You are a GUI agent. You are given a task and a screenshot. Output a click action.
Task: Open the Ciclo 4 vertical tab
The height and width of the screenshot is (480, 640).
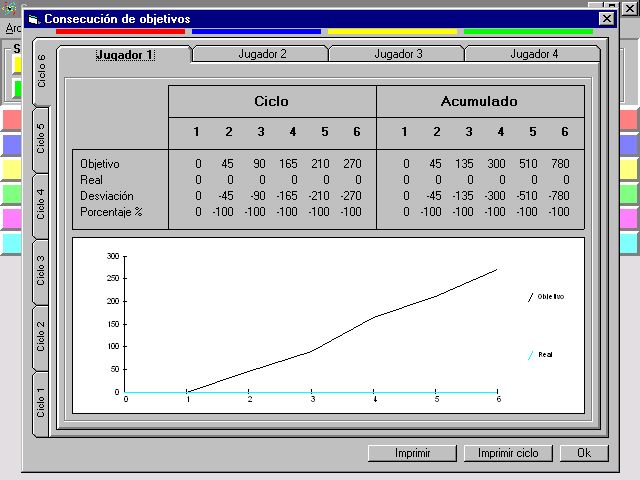(42, 203)
